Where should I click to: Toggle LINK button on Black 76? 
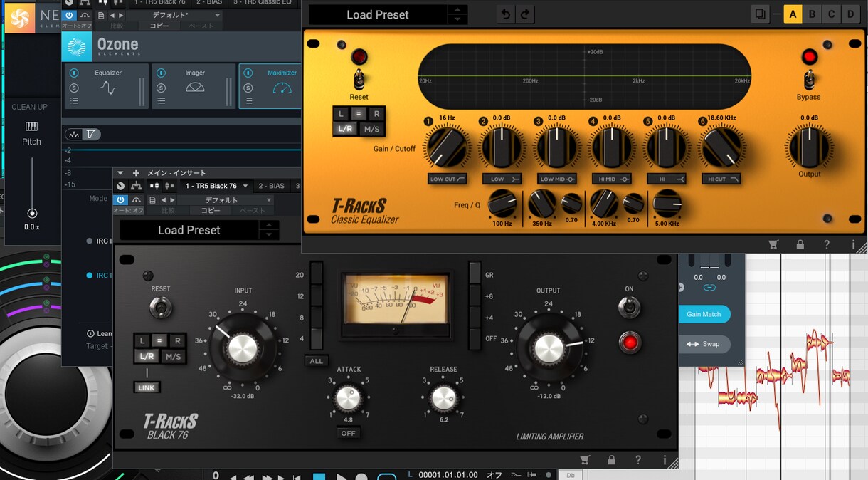click(147, 387)
